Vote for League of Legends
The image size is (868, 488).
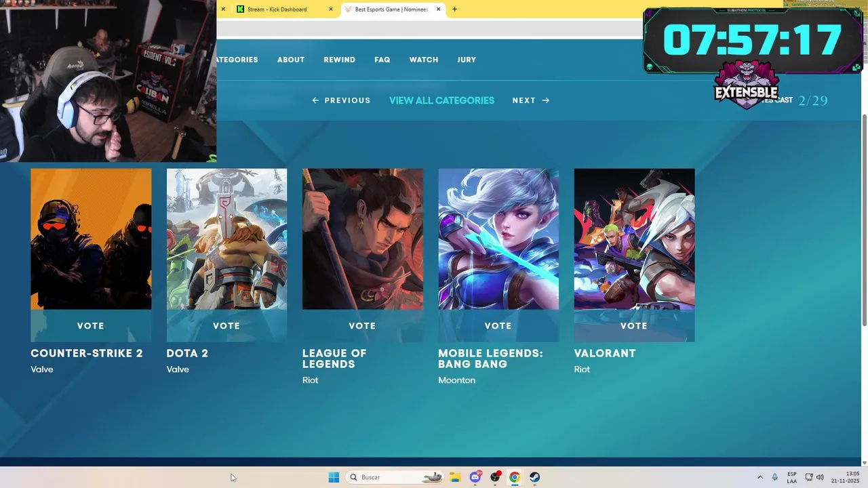coord(363,326)
